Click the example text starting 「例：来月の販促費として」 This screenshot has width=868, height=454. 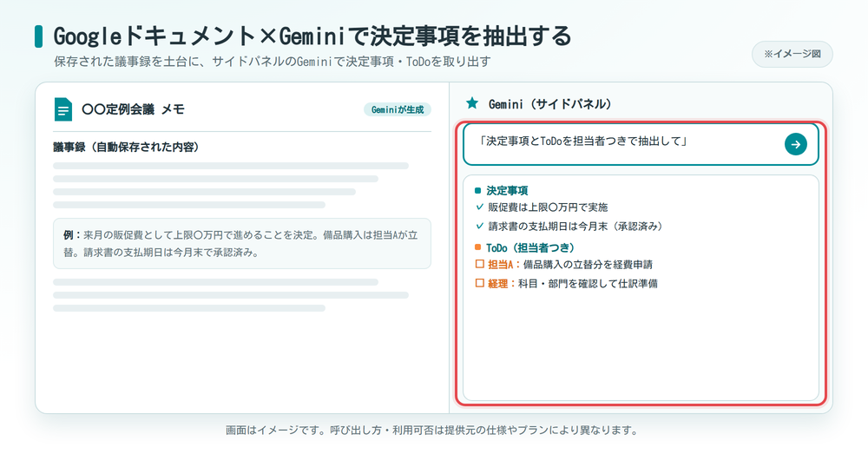coord(242,244)
